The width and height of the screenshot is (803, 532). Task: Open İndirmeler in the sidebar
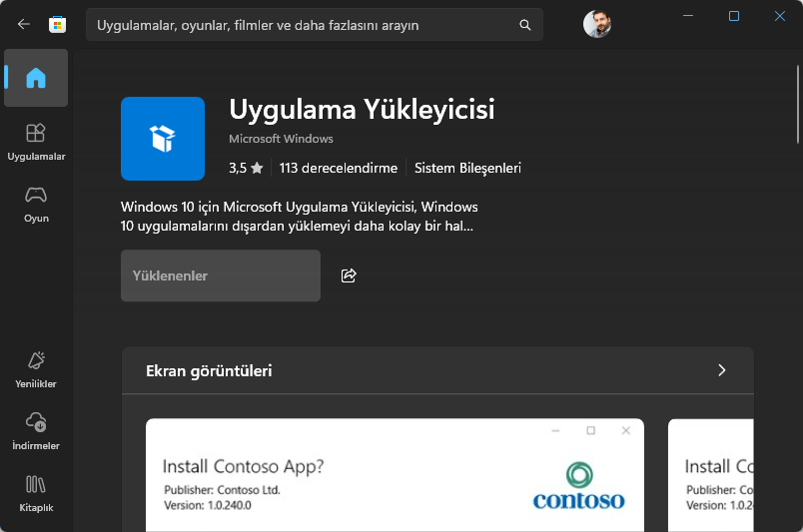coord(36,430)
